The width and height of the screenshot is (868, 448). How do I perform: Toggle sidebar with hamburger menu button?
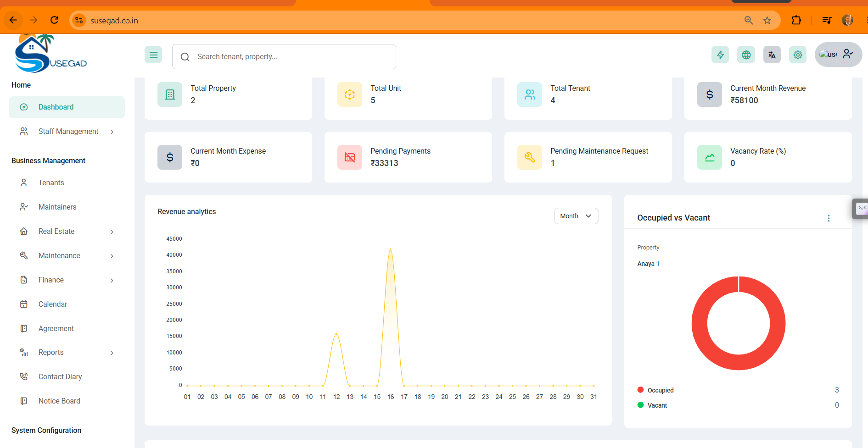pyautogui.click(x=153, y=55)
